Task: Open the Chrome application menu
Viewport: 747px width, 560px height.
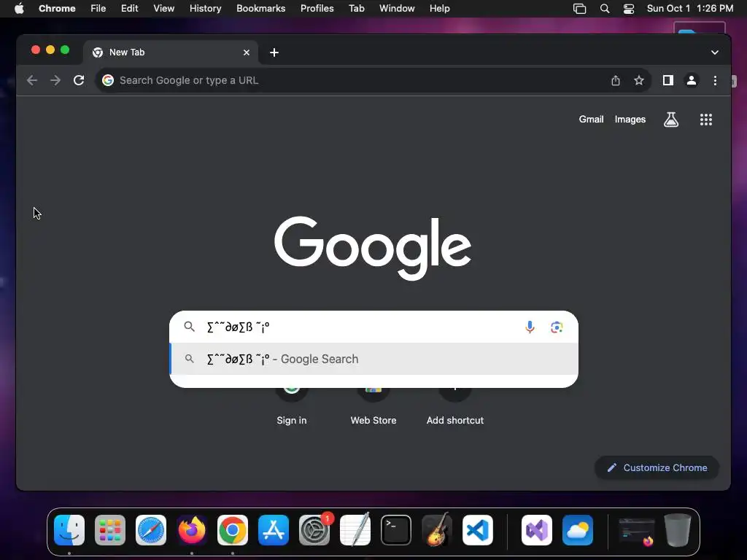Action: 57,9
